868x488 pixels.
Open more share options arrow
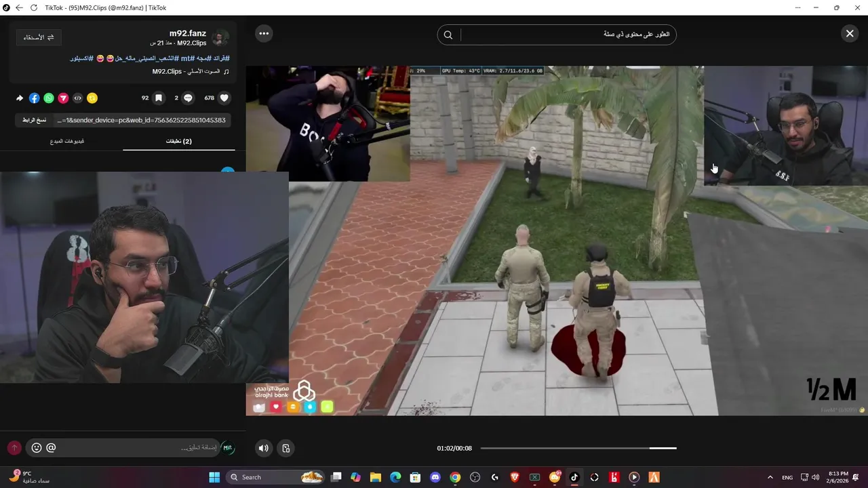(x=20, y=98)
